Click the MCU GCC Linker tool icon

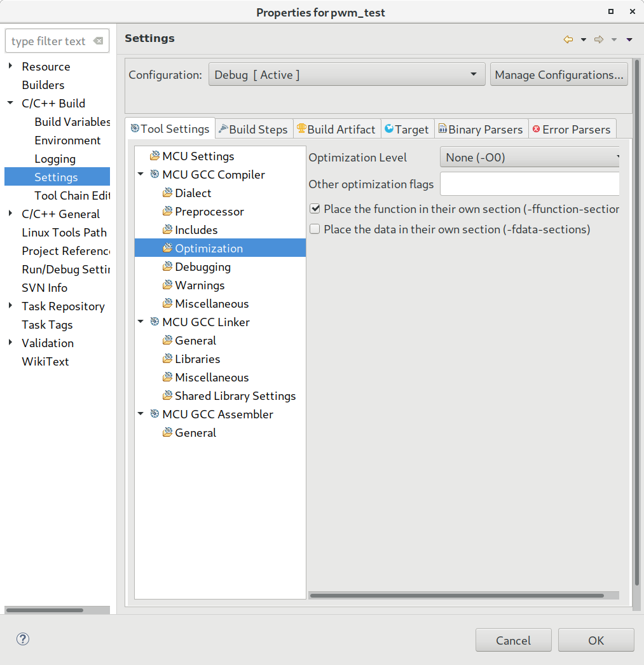click(x=155, y=322)
